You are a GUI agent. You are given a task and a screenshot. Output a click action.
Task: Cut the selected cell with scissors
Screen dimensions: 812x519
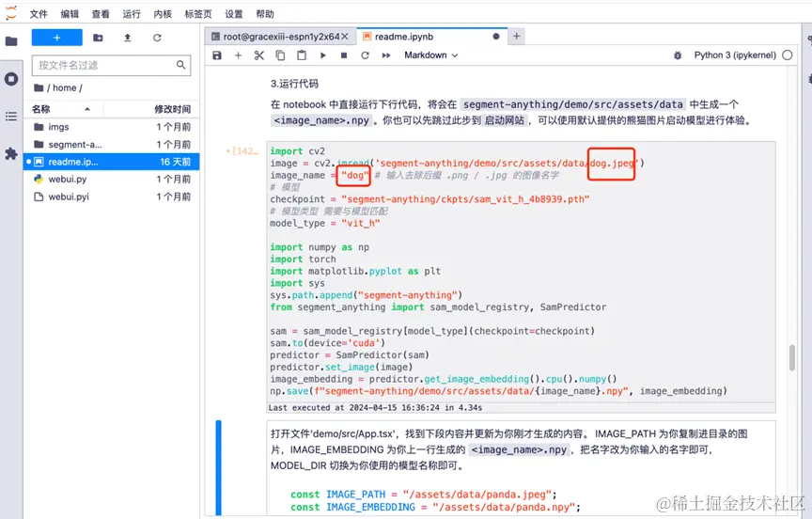coord(259,55)
